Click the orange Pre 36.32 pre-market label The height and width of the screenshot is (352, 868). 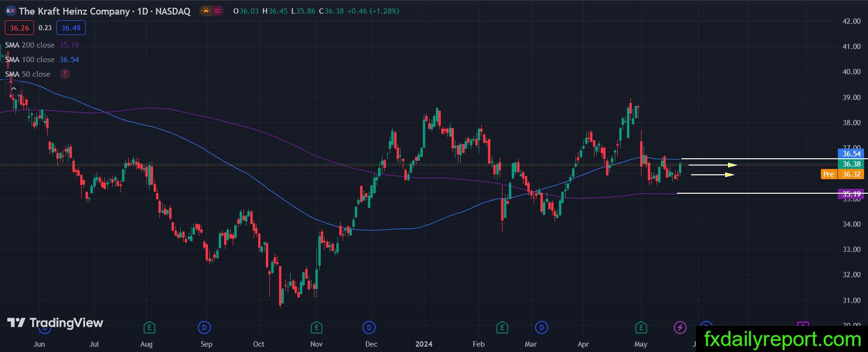(842, 174)
